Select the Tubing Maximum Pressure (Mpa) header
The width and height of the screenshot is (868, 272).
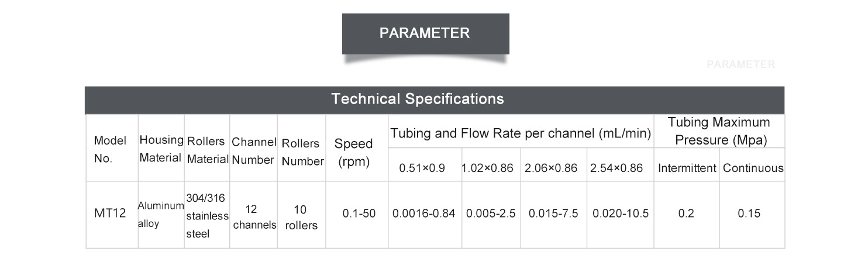pos(719,132)
